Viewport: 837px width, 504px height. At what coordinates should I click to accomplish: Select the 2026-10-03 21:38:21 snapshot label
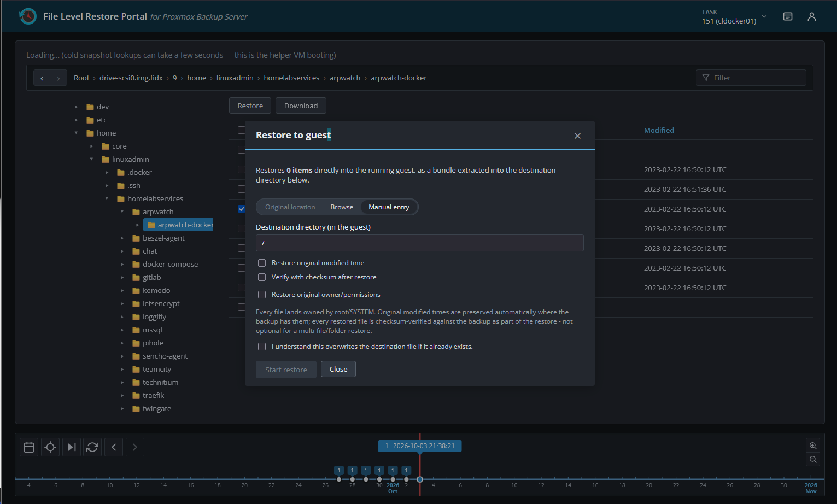[x=420, y=446]
